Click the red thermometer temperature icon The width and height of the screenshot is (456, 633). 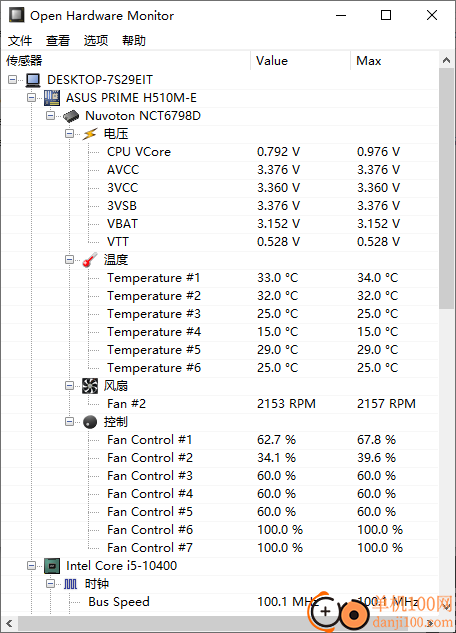click(90, 260)
